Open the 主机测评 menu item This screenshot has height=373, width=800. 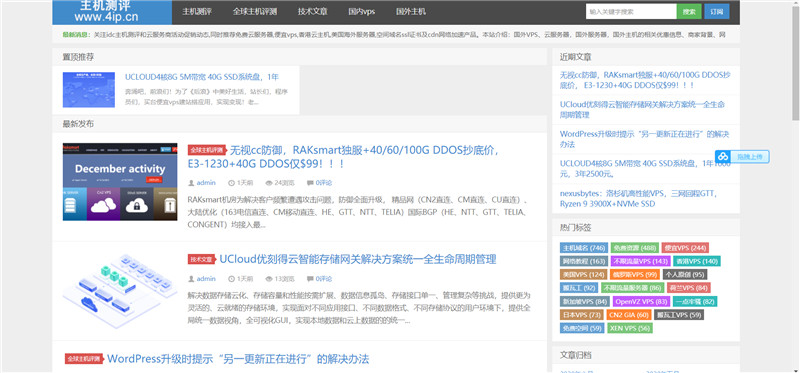[x=197, y=12]
